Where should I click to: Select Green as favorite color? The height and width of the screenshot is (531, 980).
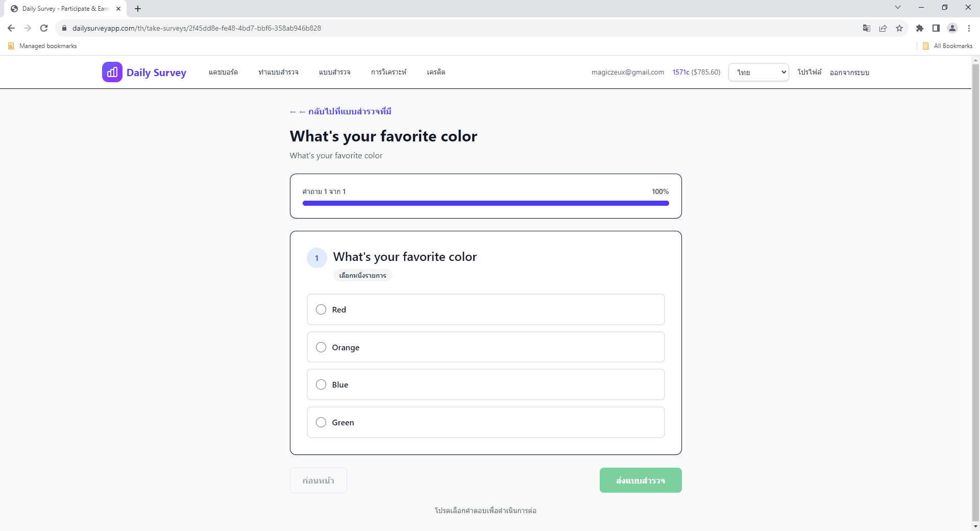pyautogui.click(x=321, y=422)
